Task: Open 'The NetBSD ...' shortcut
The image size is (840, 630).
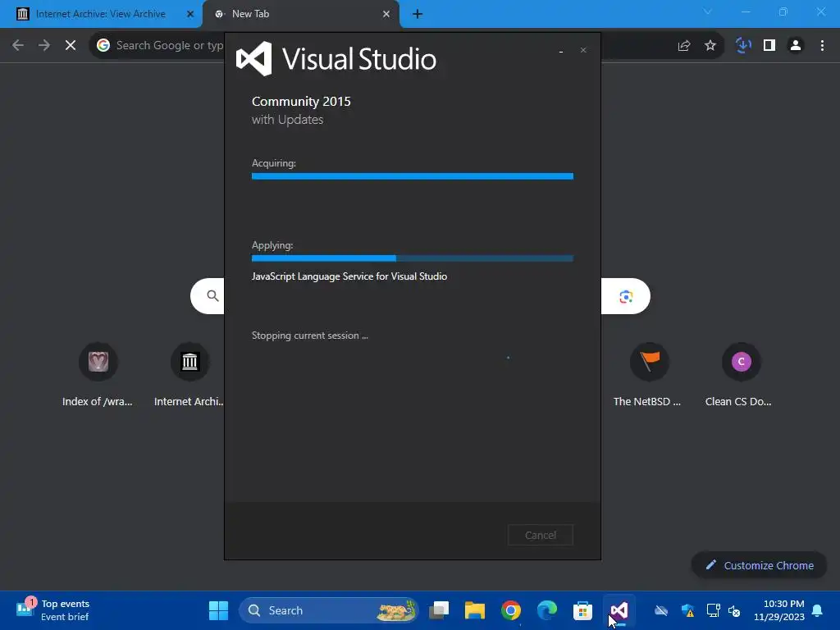Action: [648, 375]
